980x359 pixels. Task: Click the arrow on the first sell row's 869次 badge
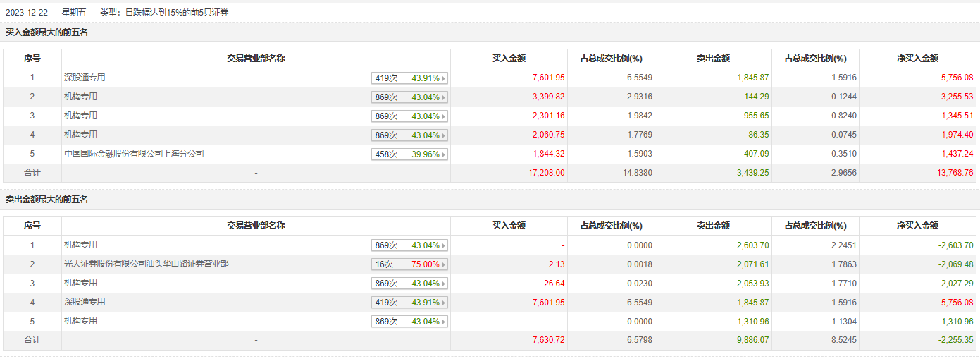(444, 245)
